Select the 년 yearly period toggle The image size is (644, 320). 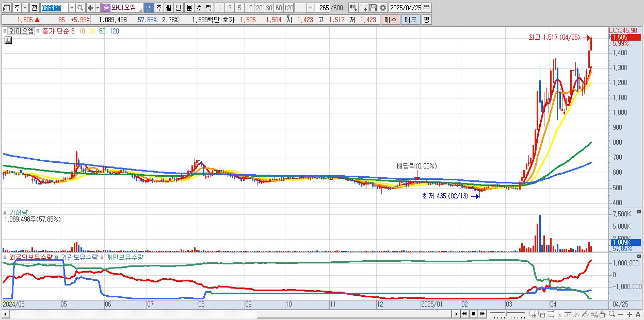coord(178,8)
